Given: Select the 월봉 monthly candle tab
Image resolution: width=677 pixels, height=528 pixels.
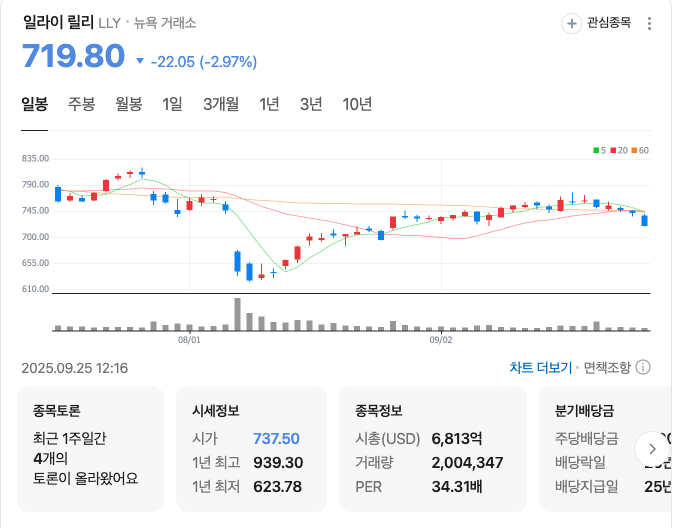Looking at the screenshot, I should click(128, 104).
